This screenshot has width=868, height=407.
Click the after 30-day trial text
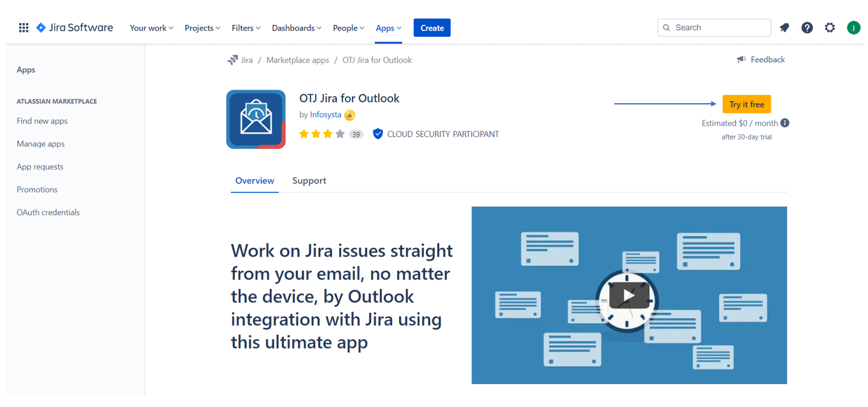[746, 137]
